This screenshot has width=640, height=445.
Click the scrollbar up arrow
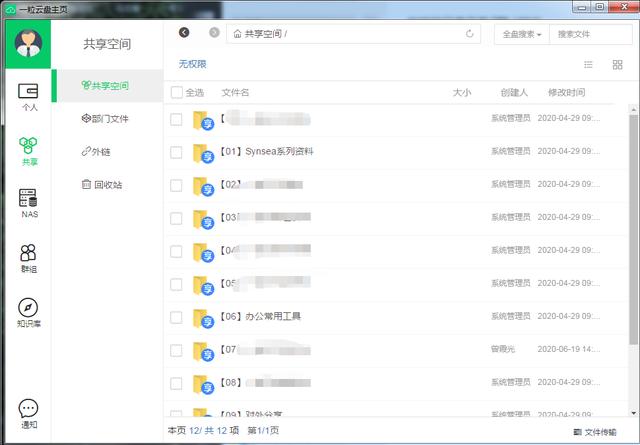[633, 109]
